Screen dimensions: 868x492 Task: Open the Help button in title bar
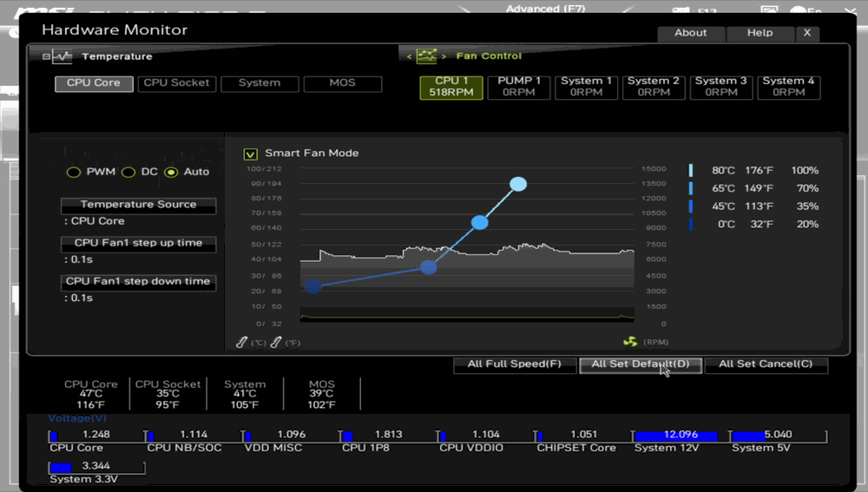coord(759,33)
